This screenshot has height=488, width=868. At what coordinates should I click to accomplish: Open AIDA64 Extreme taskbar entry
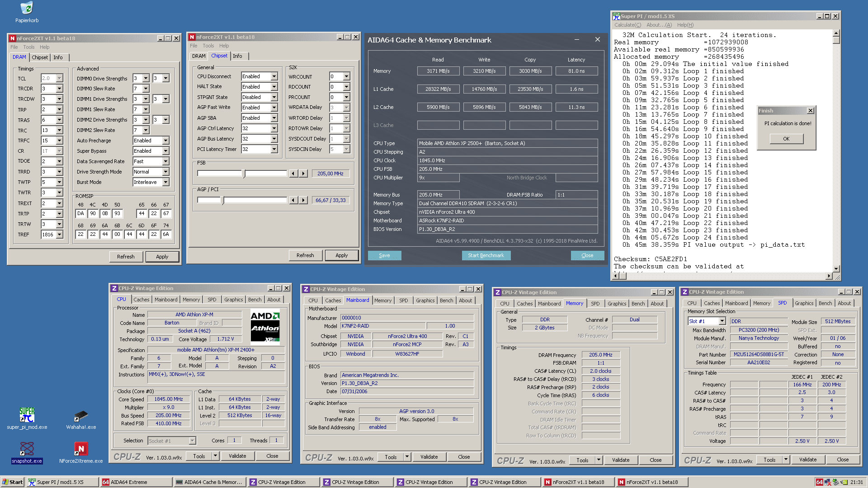click(x=136, y=482)
